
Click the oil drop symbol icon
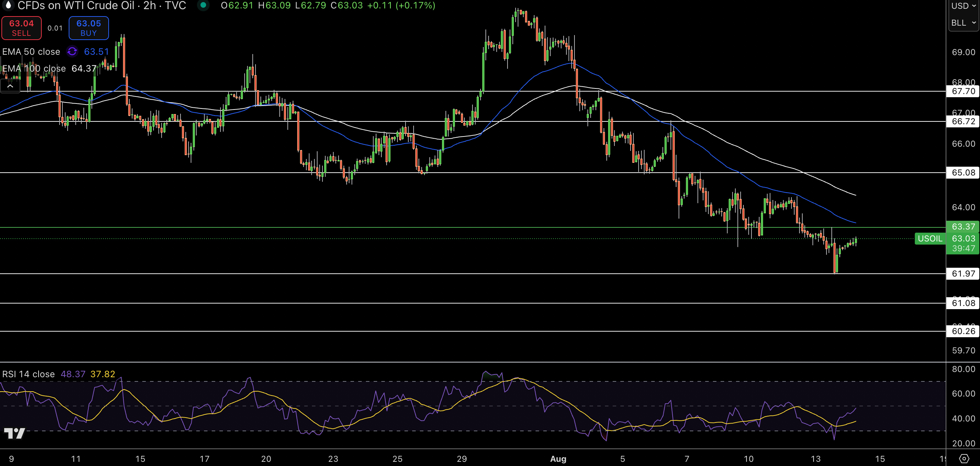tap(8, 5)
